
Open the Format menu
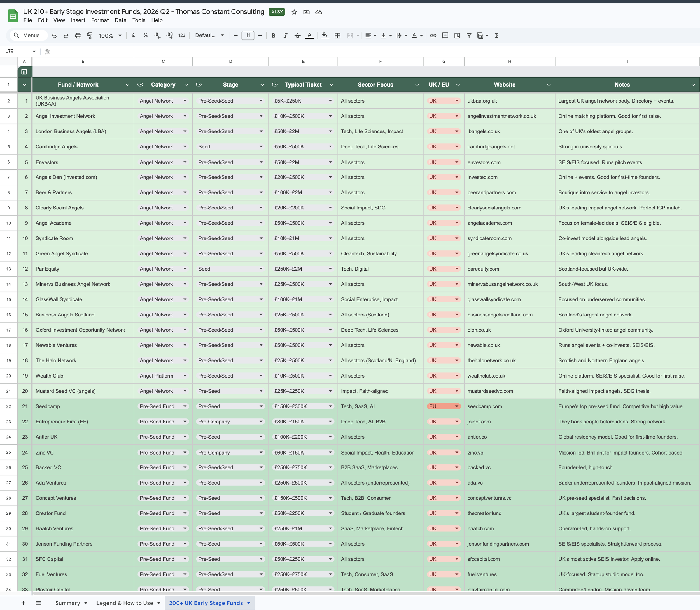pyautogui.click(x=100, y=20)
